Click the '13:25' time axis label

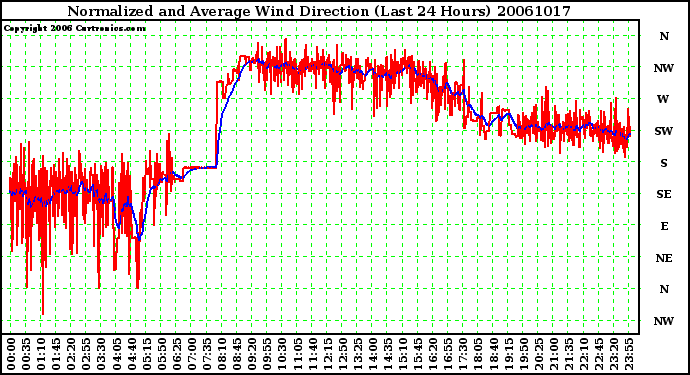point(357,354)
